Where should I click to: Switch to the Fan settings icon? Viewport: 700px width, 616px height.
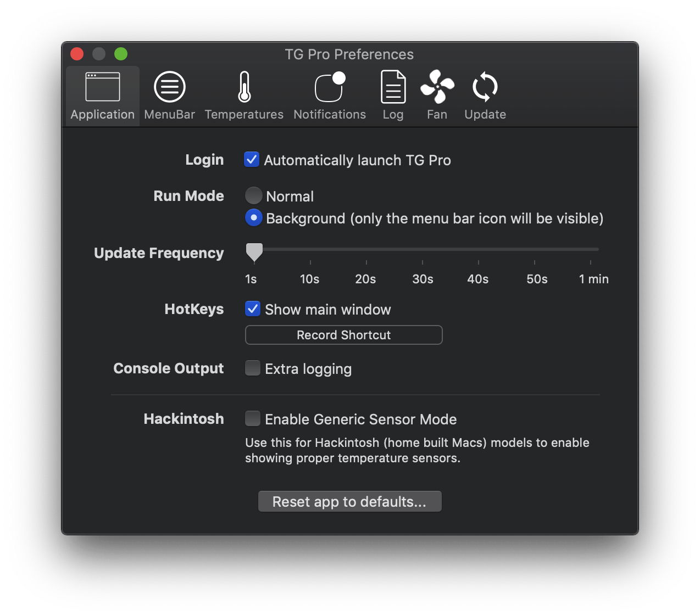pyautogui.click(x=437, y=94)
